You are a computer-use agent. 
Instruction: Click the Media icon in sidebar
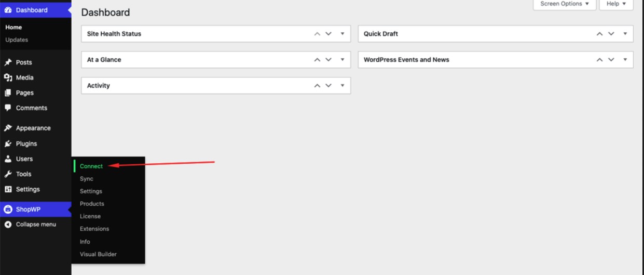click(8, 77)
